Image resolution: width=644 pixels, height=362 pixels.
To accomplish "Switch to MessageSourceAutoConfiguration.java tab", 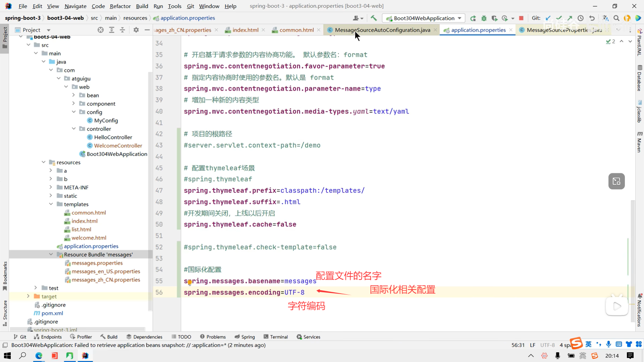I will pyautogui.click(x=382, y=30).
